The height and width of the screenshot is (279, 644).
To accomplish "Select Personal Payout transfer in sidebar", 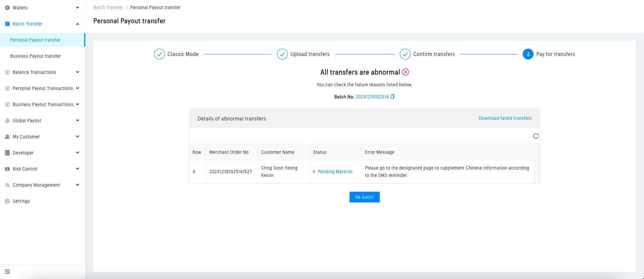I will click(x=35, y=40).
